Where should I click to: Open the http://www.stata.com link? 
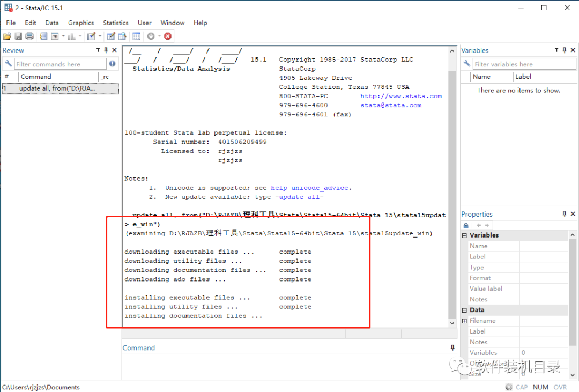[401, 96]
